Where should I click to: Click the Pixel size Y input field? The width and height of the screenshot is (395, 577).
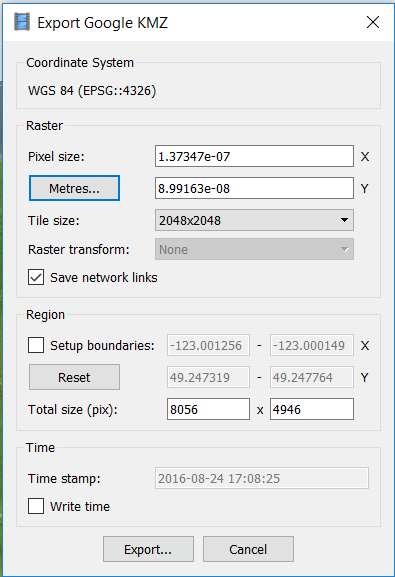(254, 188)
